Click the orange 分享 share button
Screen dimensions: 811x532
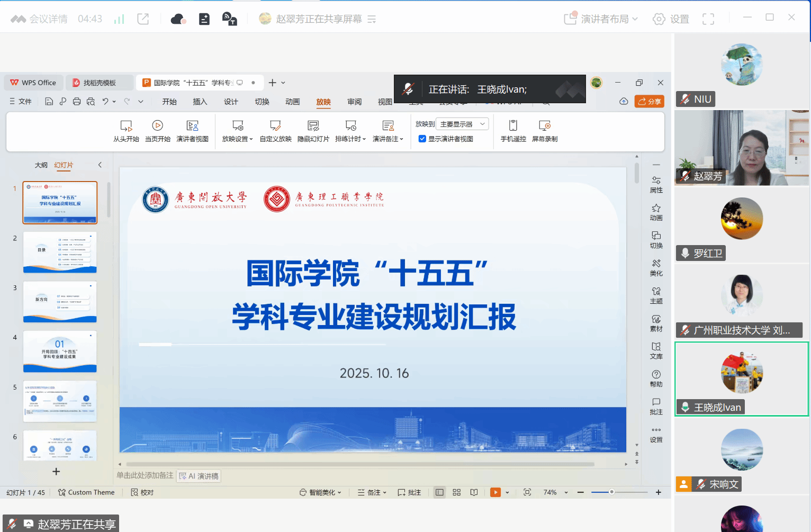649,101
